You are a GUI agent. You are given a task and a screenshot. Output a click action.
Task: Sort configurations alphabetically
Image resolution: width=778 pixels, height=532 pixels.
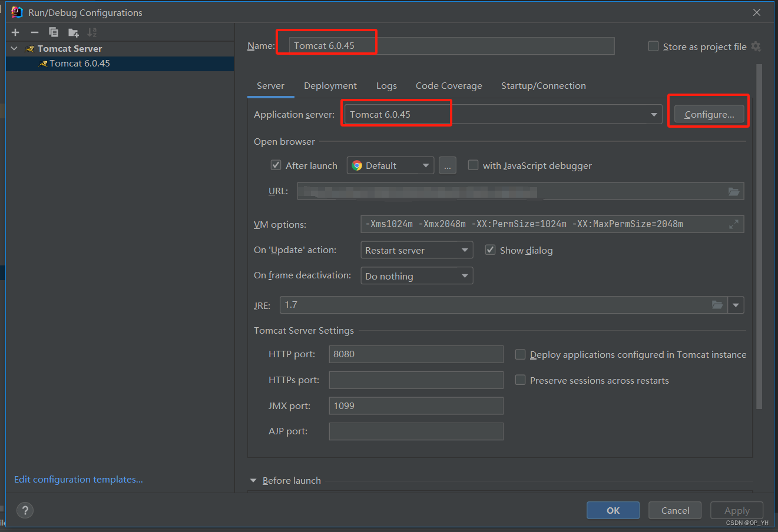point(92,32)
